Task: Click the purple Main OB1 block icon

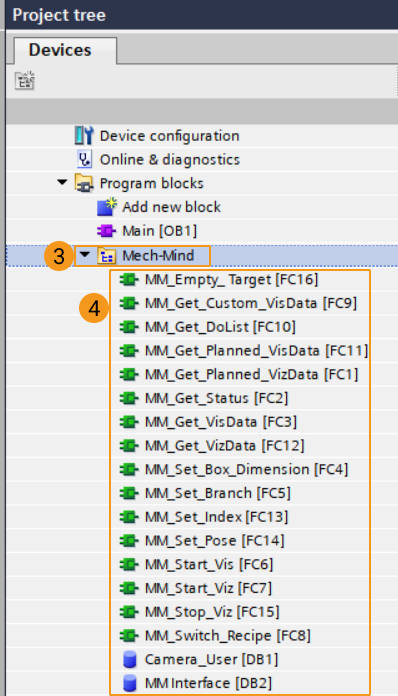Action: coord(106,231)
